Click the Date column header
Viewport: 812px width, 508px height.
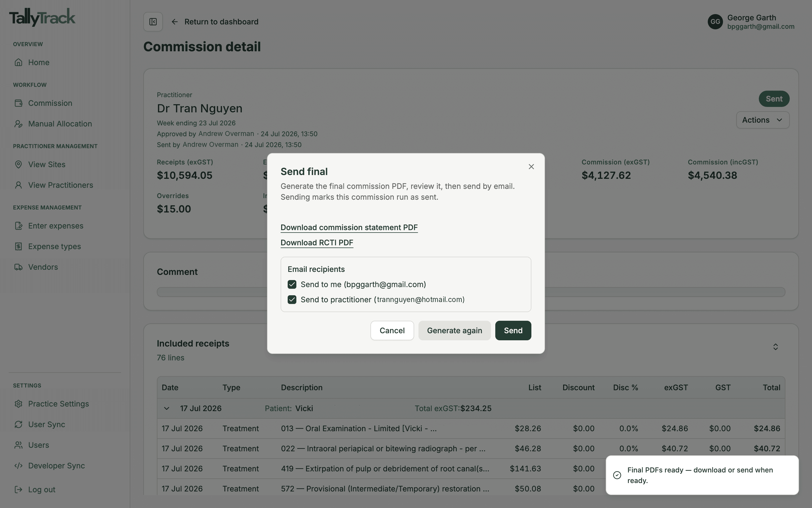[x=170, y=388]
